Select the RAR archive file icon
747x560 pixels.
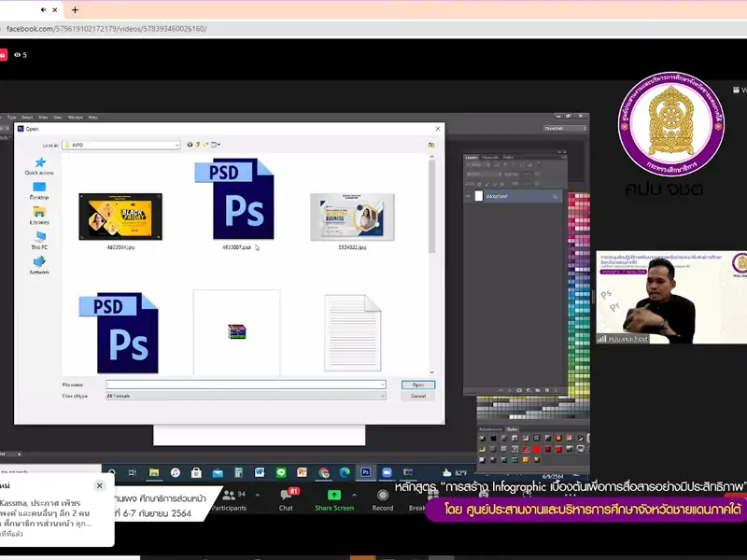pyautogui.click(x=237, y=331)
